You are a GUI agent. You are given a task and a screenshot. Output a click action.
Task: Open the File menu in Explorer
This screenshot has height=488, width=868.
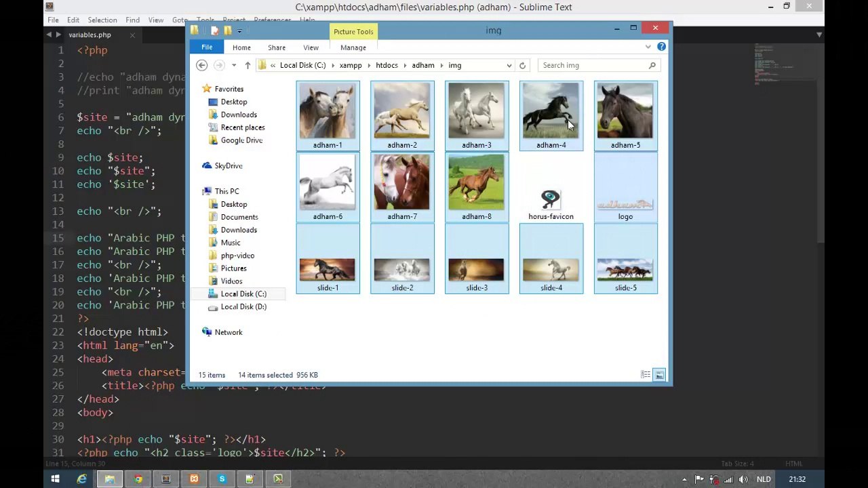coord(207,47)
